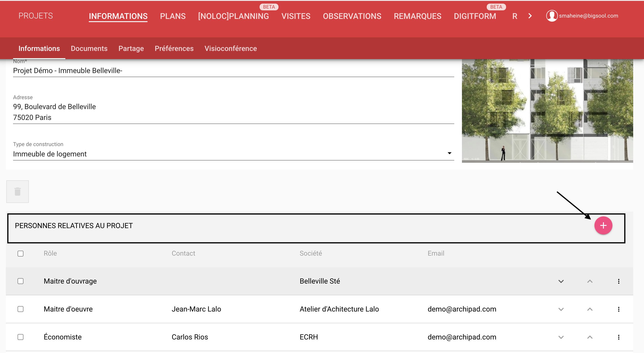Viewport: 644px width, 353px height.
Task: Check the Économiste row checkbox
Action: (x=21, y=337)
